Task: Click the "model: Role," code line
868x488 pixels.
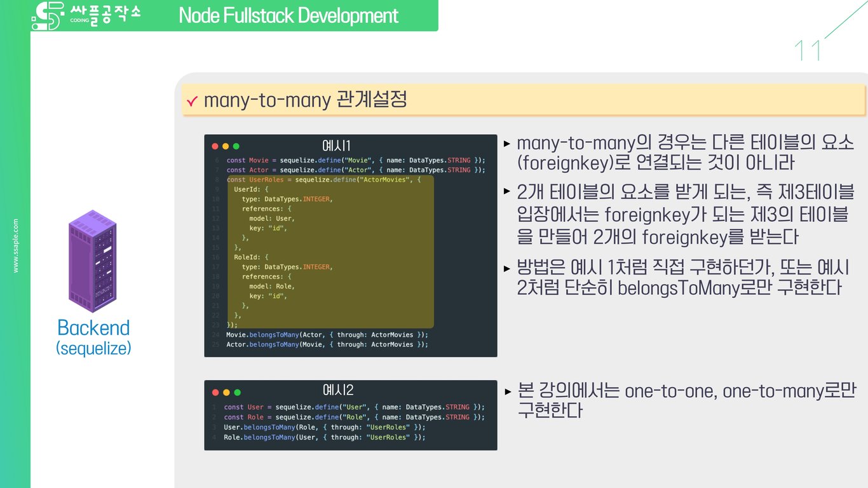Action: click(272, 286)
